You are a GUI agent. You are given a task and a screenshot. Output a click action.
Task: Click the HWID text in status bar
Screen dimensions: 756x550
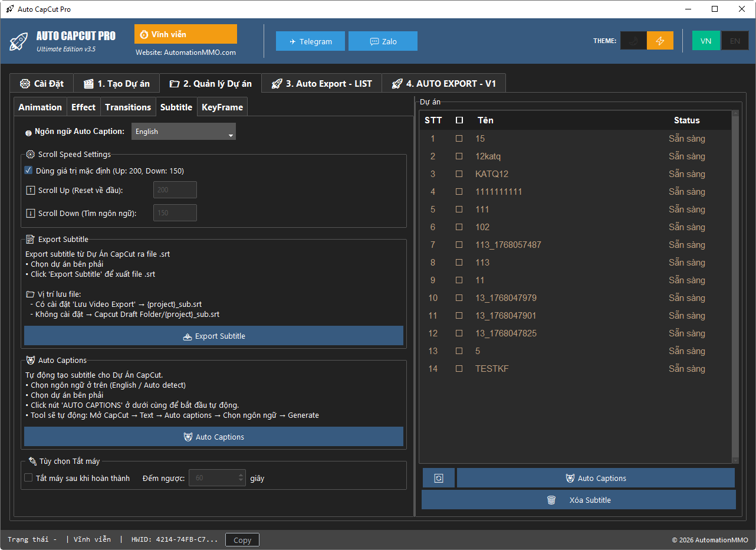tap(175, 540)
